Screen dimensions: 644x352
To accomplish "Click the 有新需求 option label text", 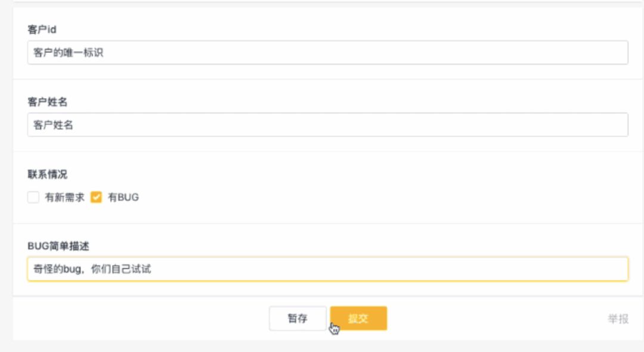I will pos(64,197).
